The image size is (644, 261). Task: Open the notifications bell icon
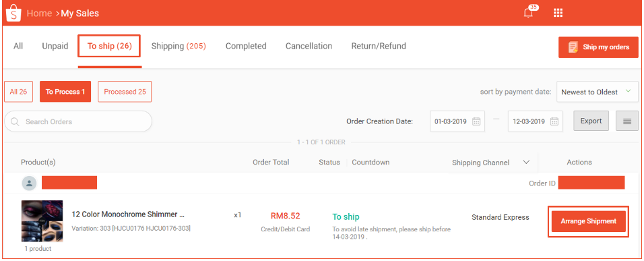[529, 13]
